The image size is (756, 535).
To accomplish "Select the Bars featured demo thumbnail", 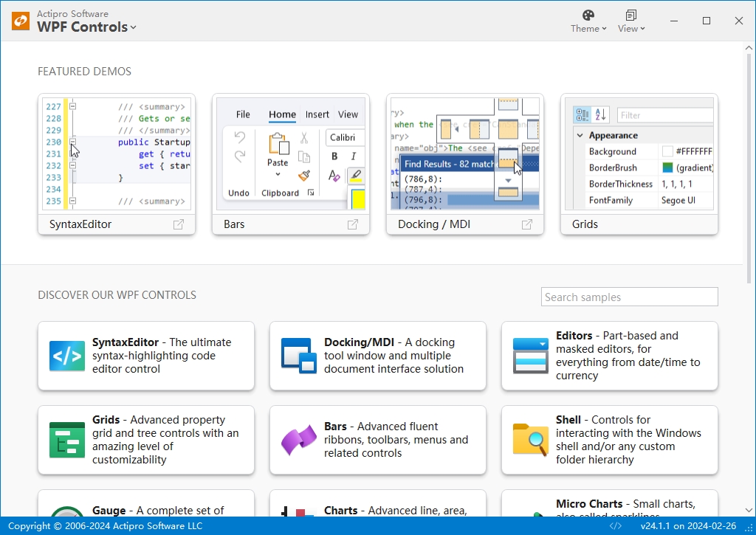I will 291,153.
